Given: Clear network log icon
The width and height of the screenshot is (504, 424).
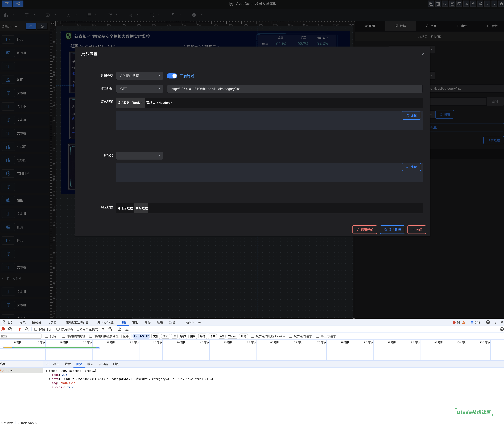Looking at the screenshot, I should pyautogui.click(x=10, y=329).
